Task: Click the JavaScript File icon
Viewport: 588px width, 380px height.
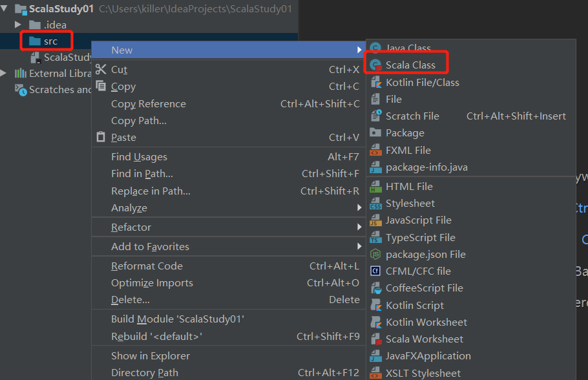Action: (375, 220)
